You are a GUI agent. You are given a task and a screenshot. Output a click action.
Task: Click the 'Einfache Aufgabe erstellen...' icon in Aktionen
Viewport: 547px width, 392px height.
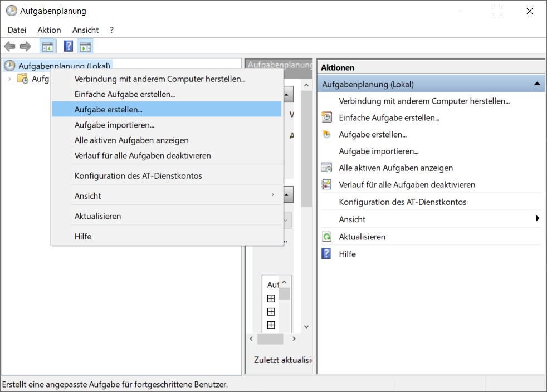[x=327, y=117]
